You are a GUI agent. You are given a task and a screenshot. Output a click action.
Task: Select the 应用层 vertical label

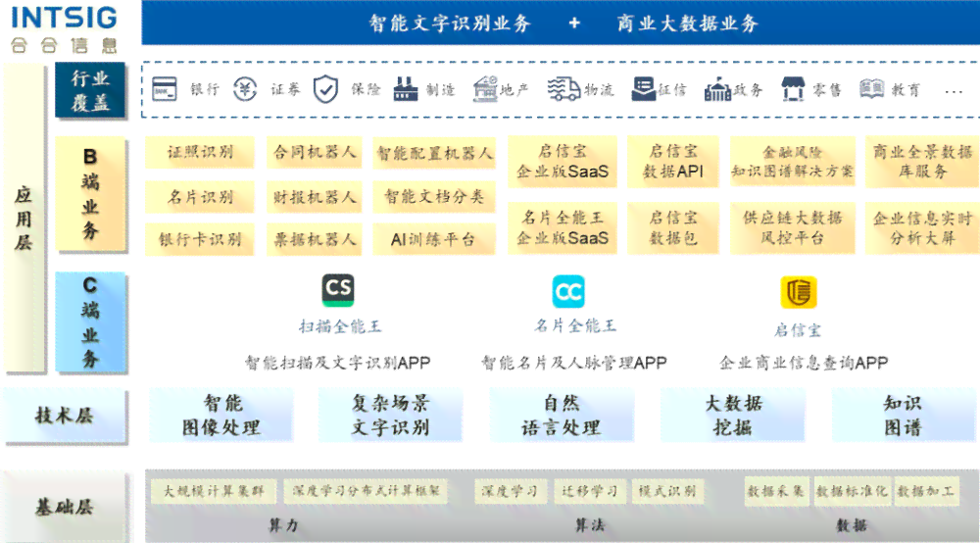[24, 219]
